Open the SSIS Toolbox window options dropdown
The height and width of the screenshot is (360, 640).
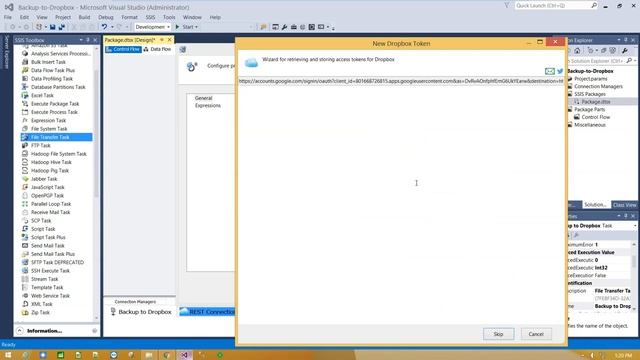pos(81,40)
